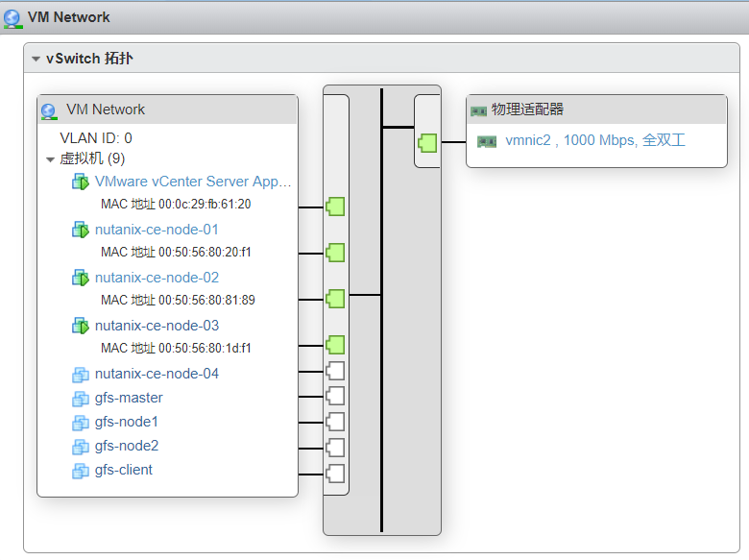Click the nutanix-ce-node-01 VM icon

[x=81, y=230]
